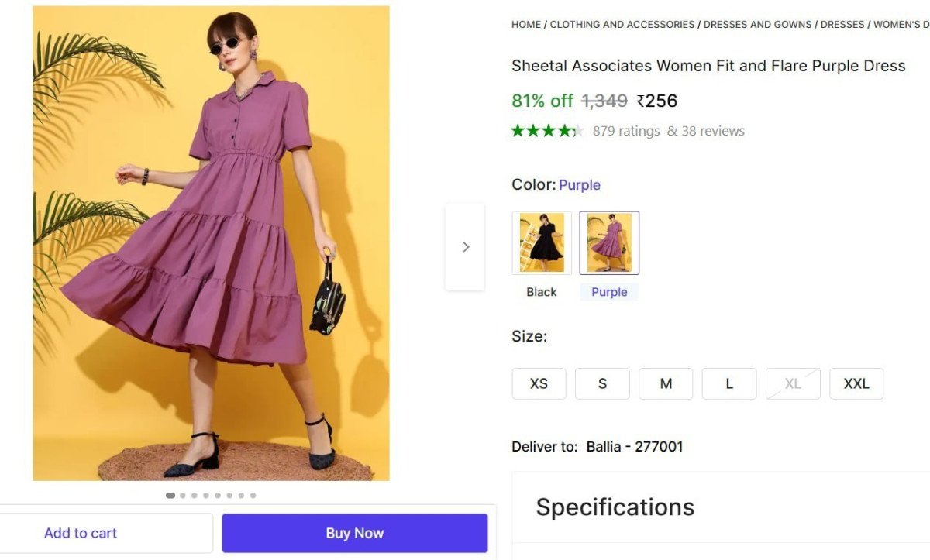The height and width of the screenshot is (560, 930).
Task: Click the Buy Now button
Action: tap(354, 533)
